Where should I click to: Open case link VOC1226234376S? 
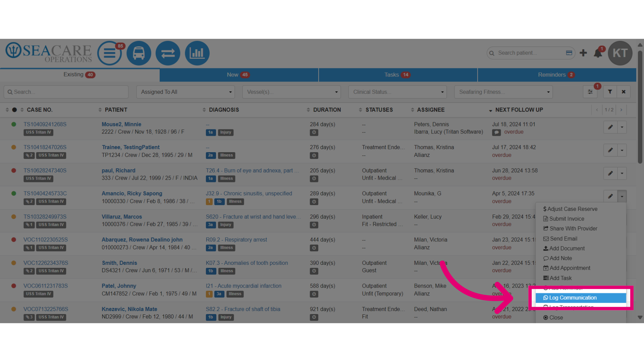(x=46, y=263)
